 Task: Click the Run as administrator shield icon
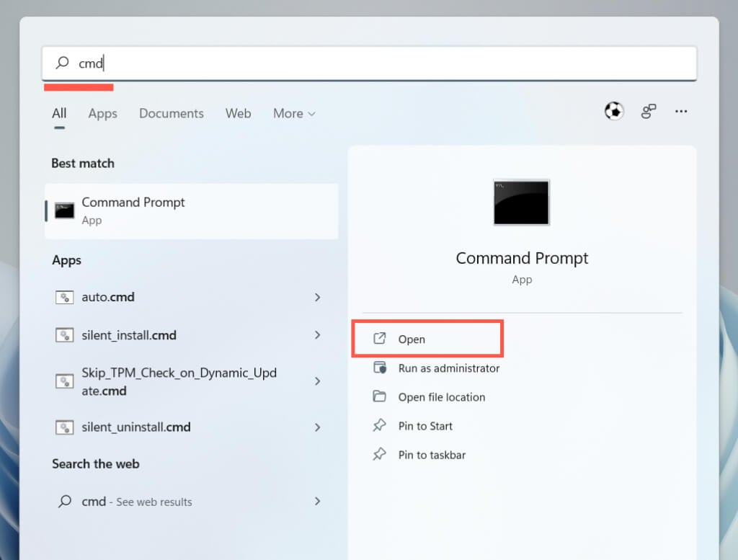[380, 368]
